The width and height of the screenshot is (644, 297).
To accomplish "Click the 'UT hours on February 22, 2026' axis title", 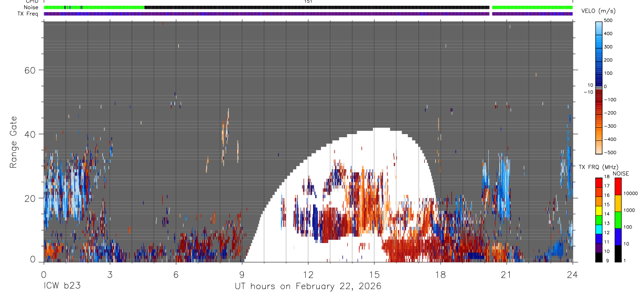I will pos(308,287).
